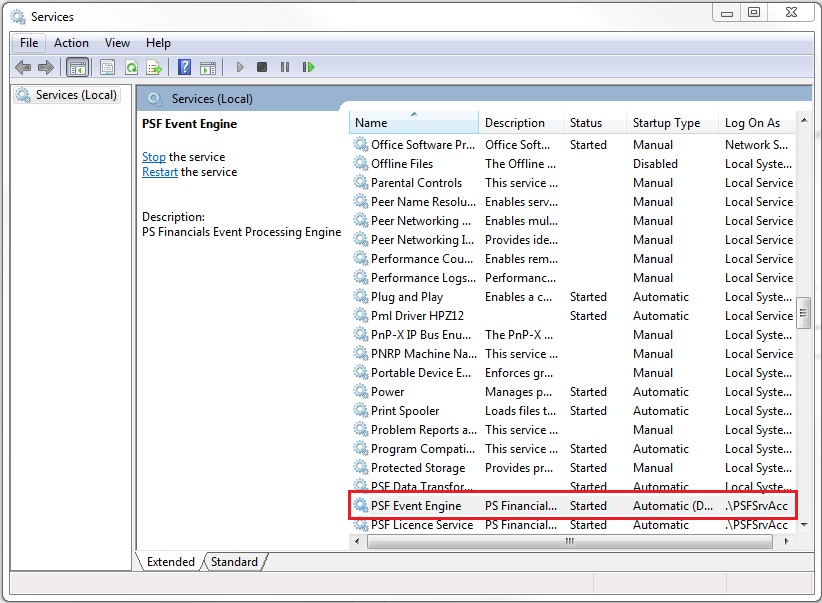822x603 pixels.
Task: Open the Action menu
Action: [71, 43]
